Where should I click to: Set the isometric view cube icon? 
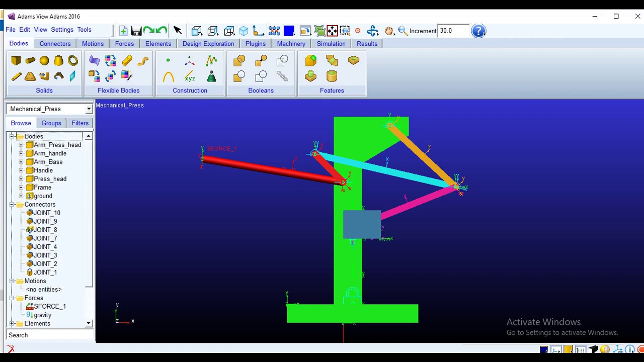click(244, 31)
